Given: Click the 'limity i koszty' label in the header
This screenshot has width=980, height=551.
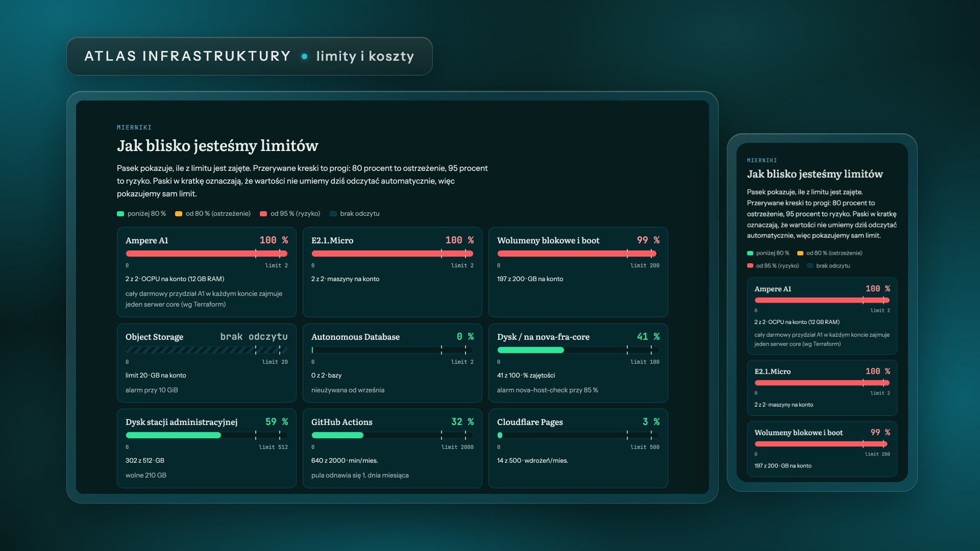Looking at the screenshot, I should tap(365, 56).
